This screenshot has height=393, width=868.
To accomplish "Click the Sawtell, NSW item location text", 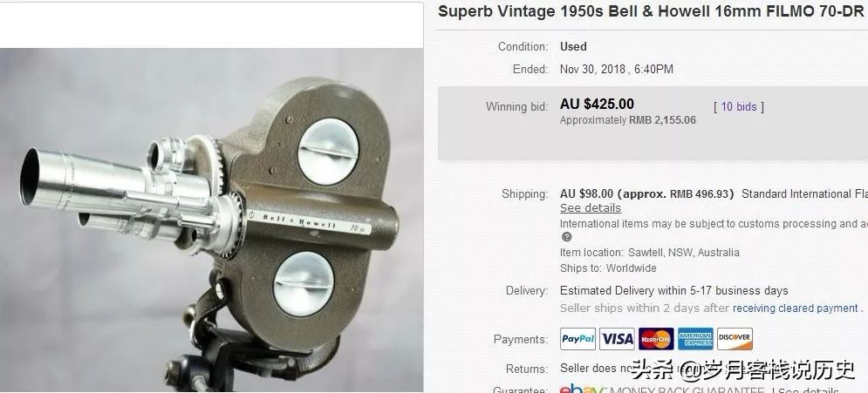I will (684, 253).
